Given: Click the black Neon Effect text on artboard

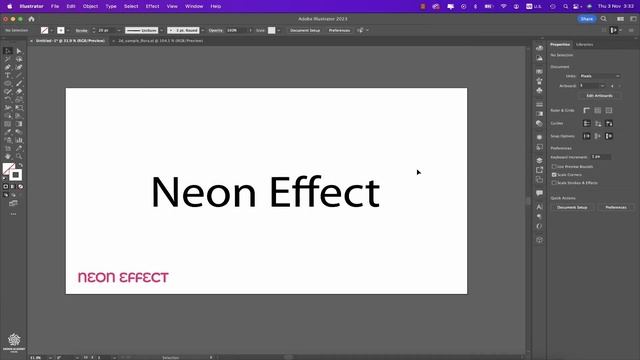Looking at the screenshot, I should coord(265,192).
